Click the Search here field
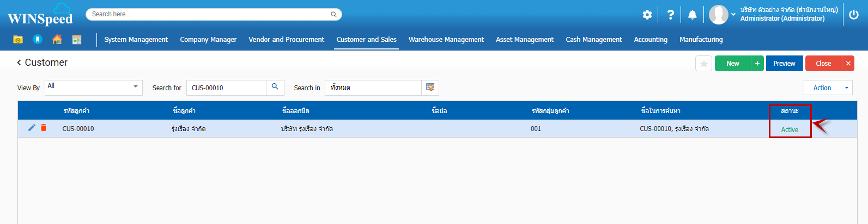Image resolution: width=868 pixels, height=224 pixels. pyautogui.click(x=210, y=14)
